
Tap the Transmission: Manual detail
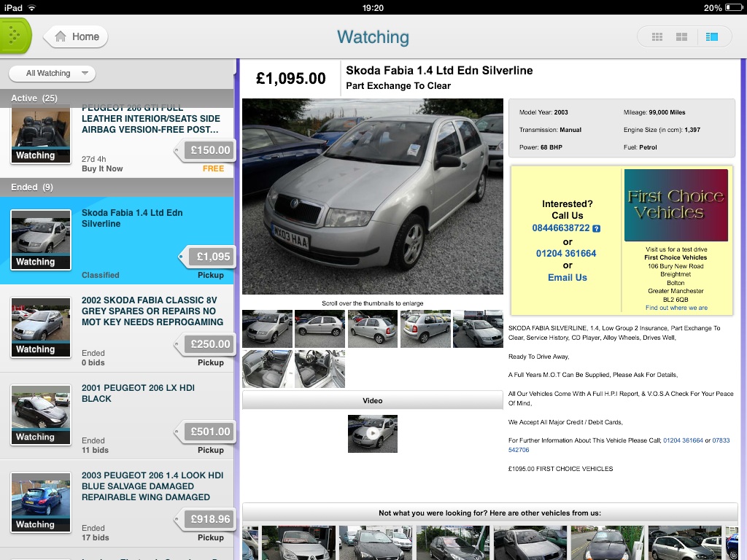point(550,130)
